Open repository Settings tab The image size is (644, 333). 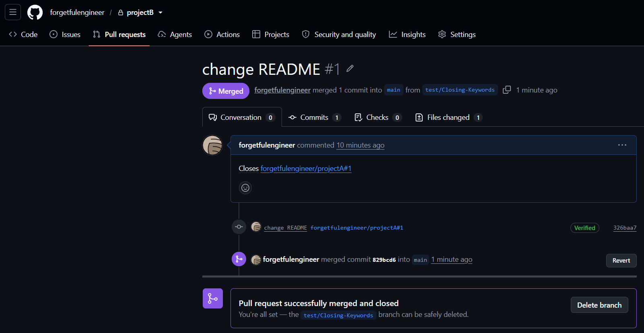click(457, 35)
